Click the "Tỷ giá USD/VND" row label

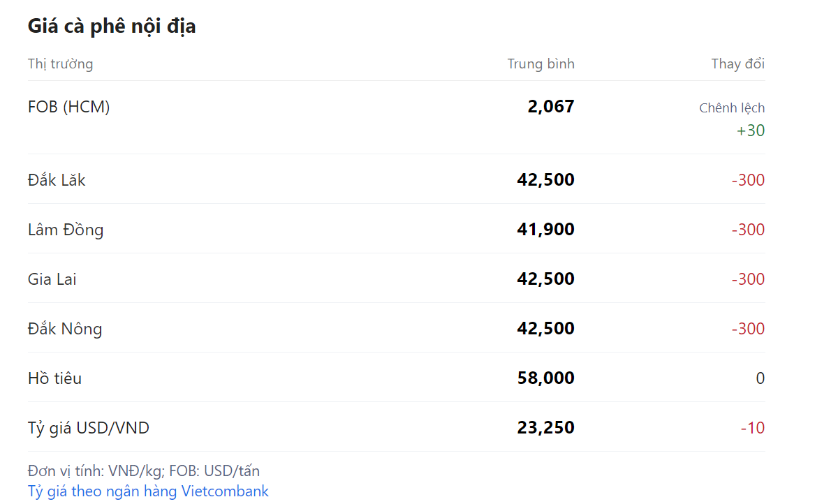click(89, 428)
